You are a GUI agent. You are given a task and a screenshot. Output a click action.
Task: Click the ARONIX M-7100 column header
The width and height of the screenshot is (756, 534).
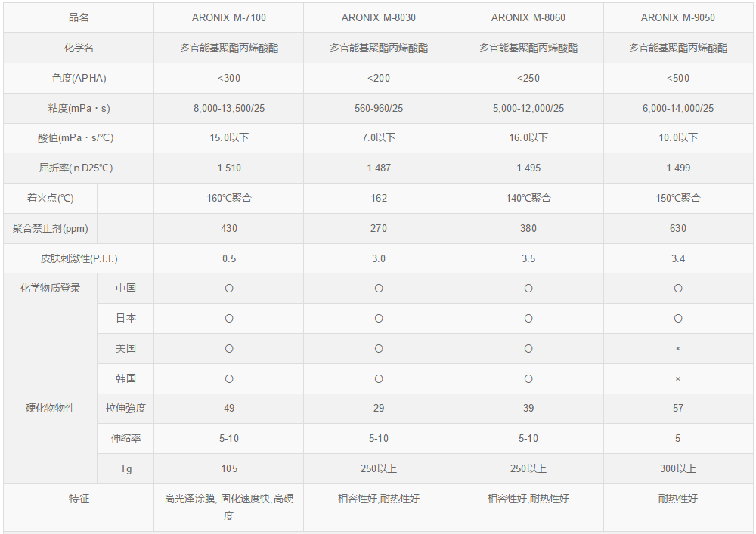(x=228, y=18)
